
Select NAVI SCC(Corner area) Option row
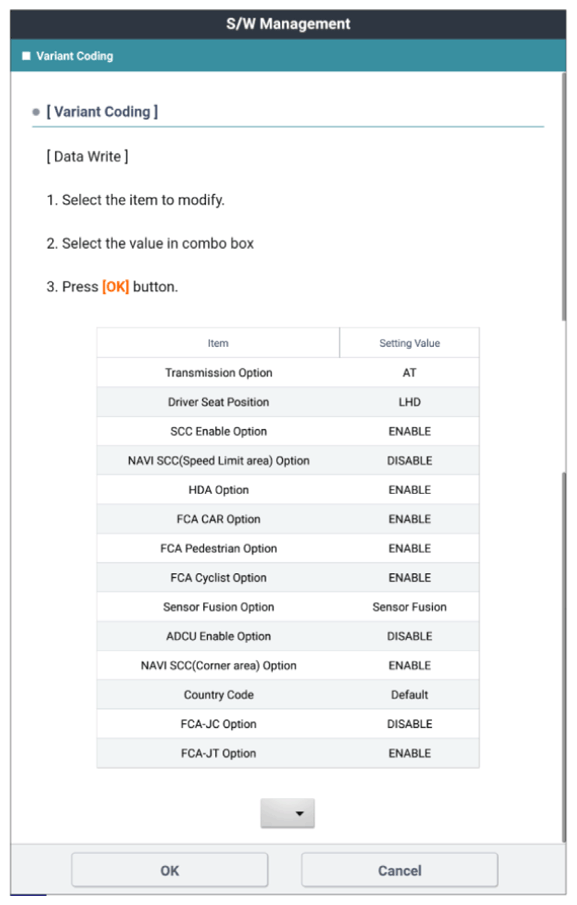point(288,665)
